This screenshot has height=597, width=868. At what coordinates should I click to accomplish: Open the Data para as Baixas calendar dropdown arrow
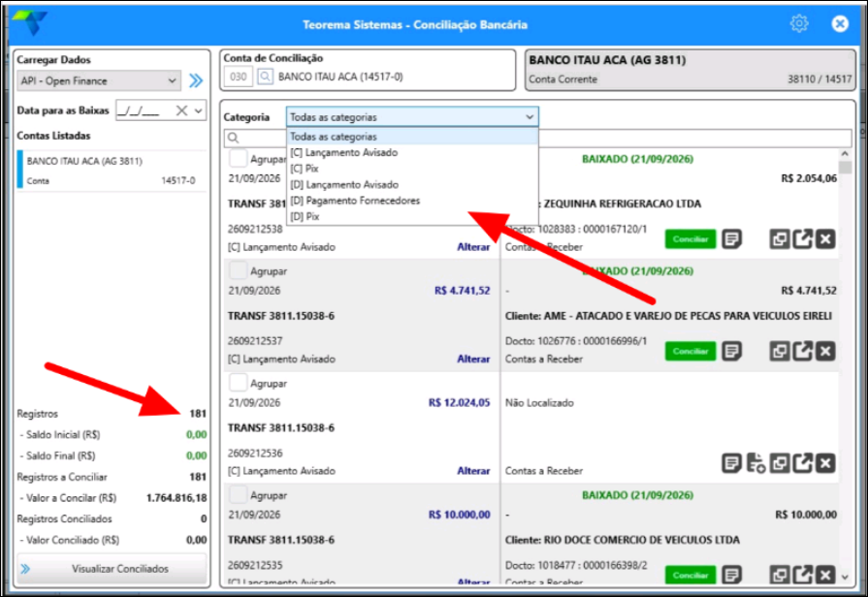pos(198,110)
